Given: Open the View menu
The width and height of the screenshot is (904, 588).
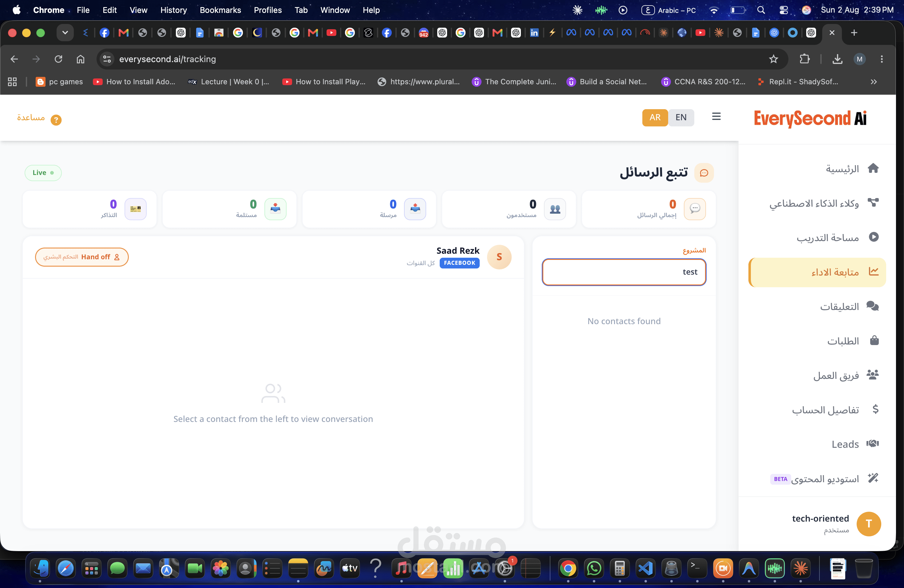Looking at the screenshot, I should pos(138,10).
